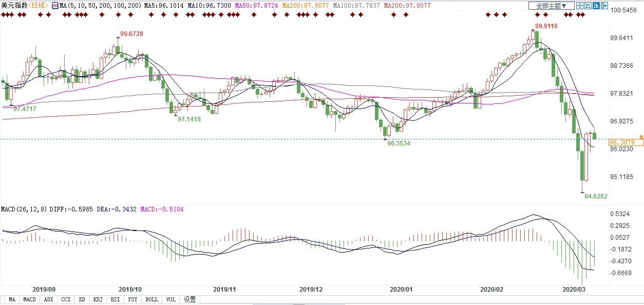Switch to the VOL tab
Image resolution: width=644 pixels, height=305 pixels.
pos(171,299)
